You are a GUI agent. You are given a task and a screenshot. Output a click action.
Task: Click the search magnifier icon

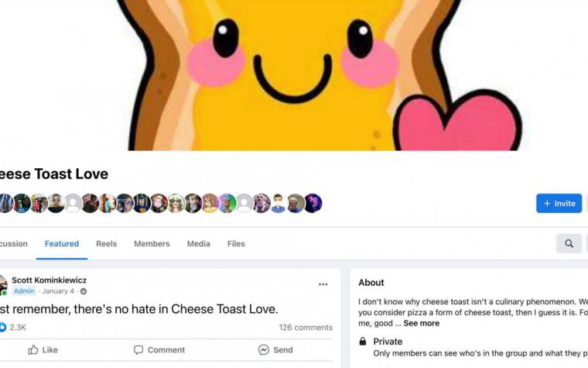point(569,244)
